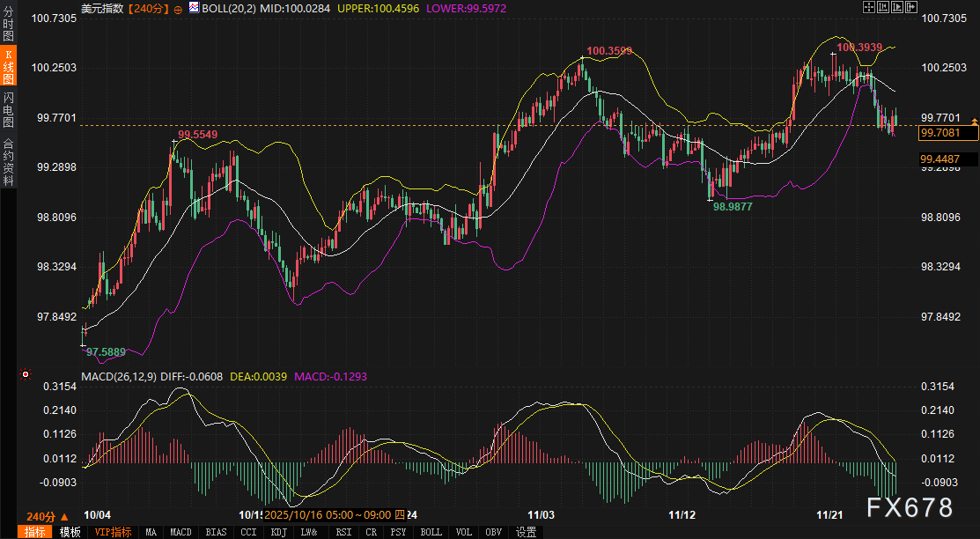Click the 99.7081 current price label

[x=948, y=133]
